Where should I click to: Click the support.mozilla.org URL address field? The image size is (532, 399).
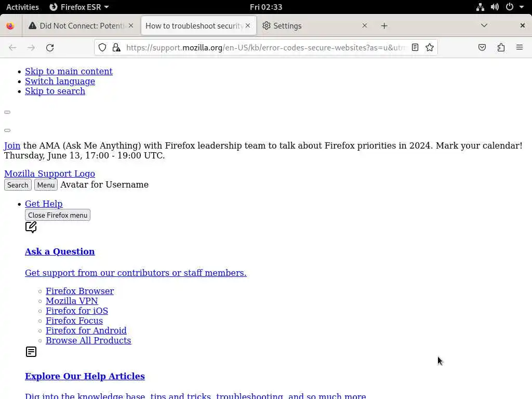coord(265,47)
